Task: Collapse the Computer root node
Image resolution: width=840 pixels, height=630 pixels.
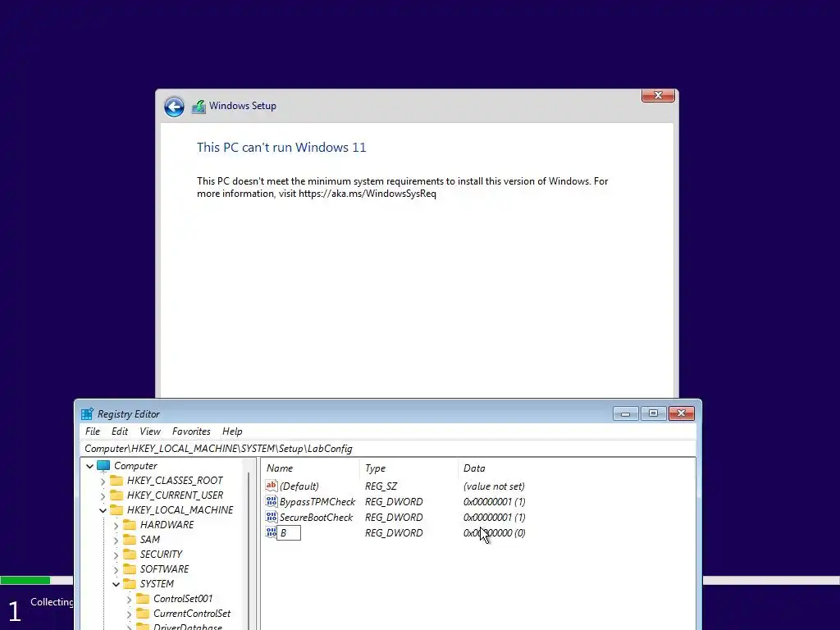Action: click(90, 466)
